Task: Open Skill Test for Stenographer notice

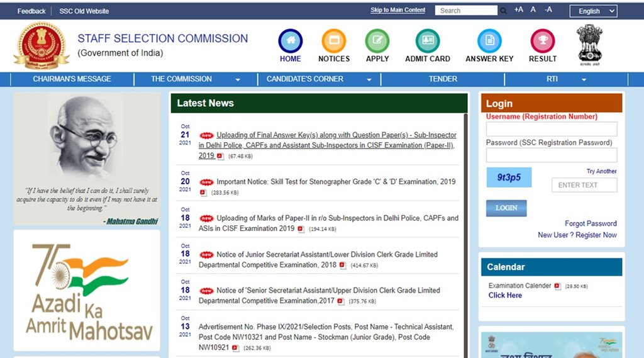Action: [336, 182]
